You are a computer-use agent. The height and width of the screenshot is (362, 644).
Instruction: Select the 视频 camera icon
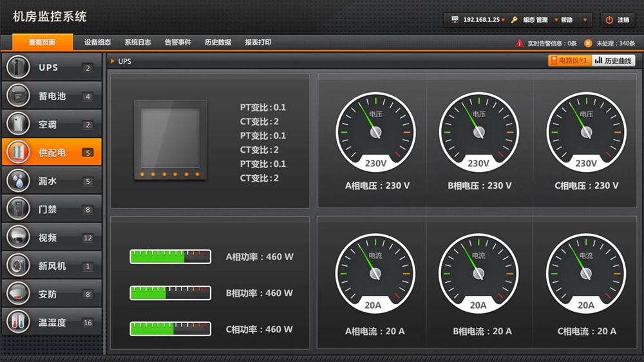[x=19, y=238]
